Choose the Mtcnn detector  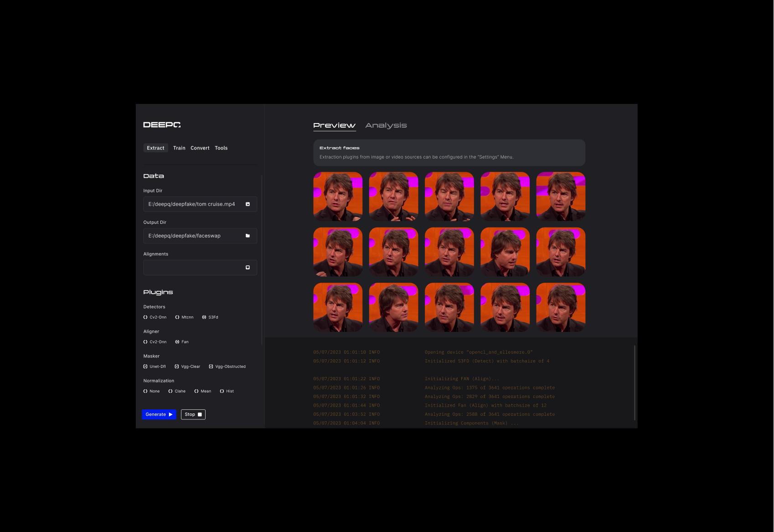(x=177, y=317)
